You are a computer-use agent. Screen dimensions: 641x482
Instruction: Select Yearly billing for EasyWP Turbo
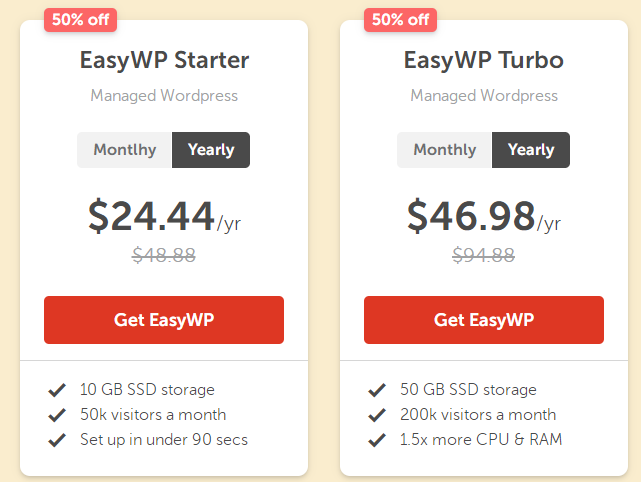pyautogui.click(x=531, y=150)
